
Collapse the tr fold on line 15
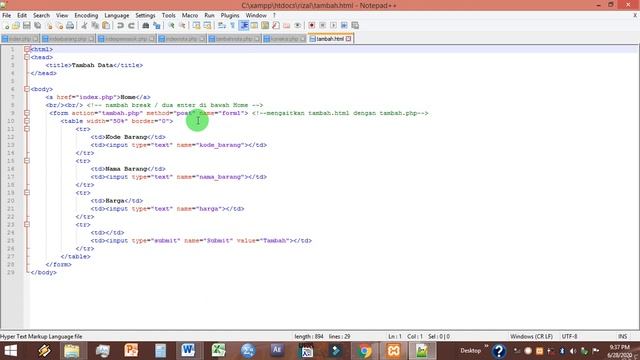pos(27,161)
